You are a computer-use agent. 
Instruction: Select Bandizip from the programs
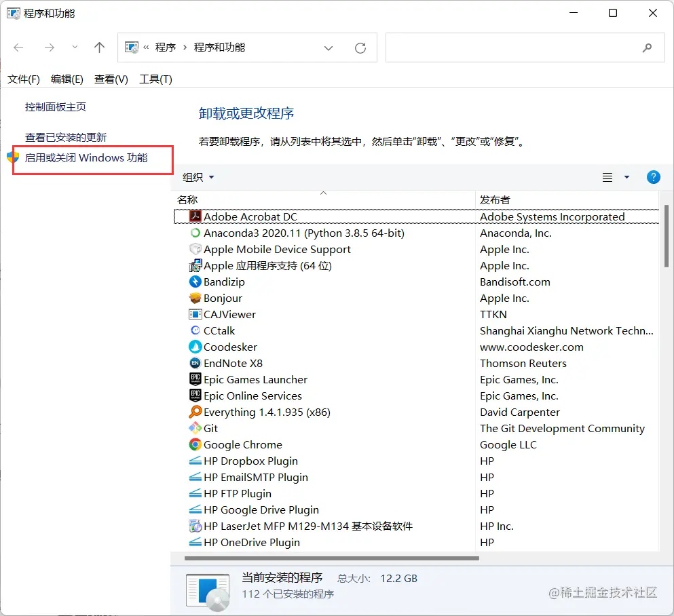[224, 282]
